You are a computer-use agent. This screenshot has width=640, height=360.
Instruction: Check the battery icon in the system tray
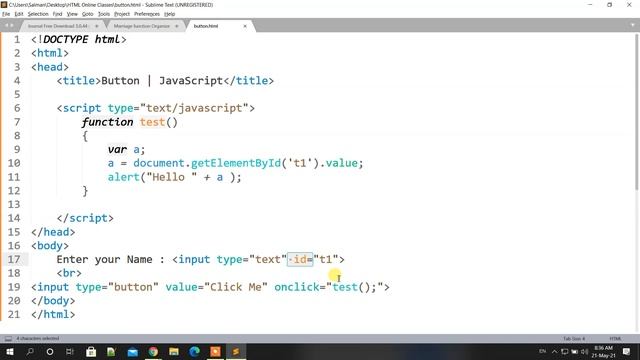point(575,351)
